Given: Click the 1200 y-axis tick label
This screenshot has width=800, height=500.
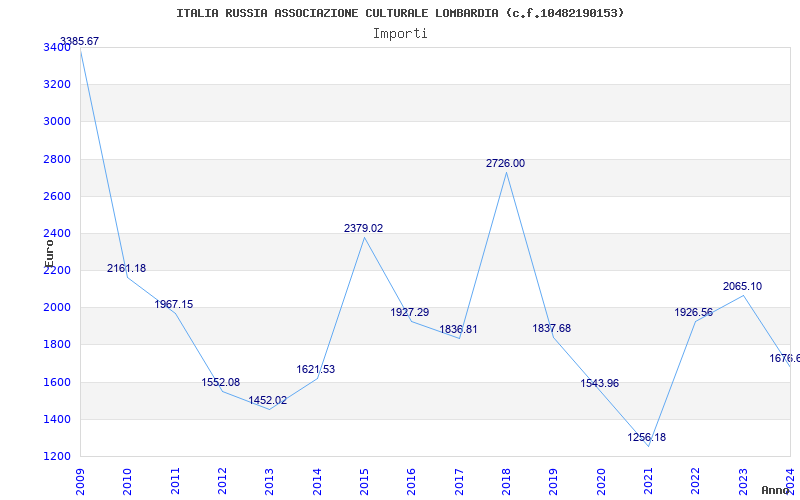Looking at the screenshot, I should (57, 457).
